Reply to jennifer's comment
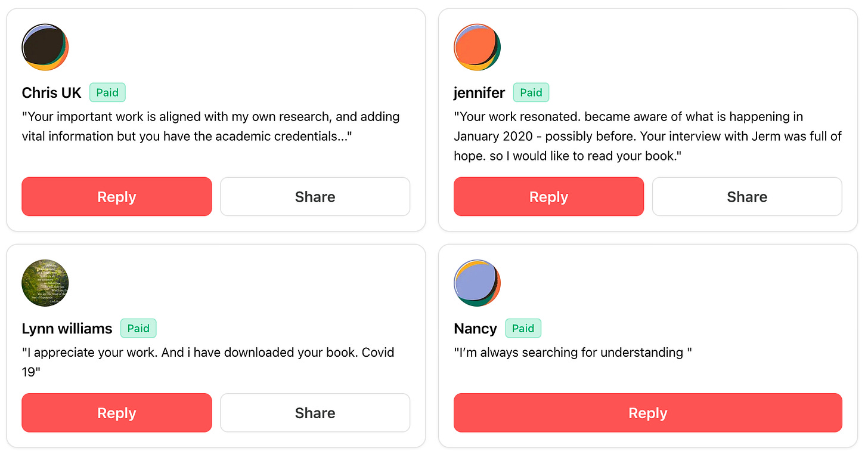The height and width of the screenshot is (454, 868). pos(548,196)
